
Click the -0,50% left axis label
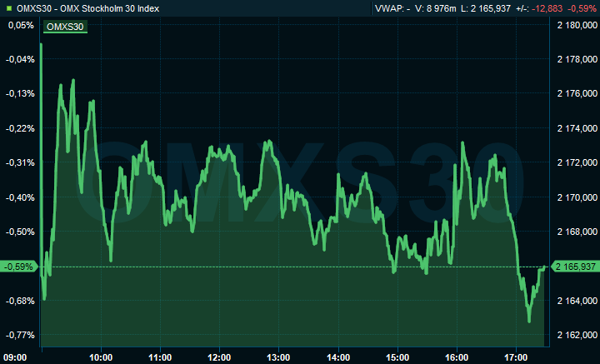[x=20, y=232]
